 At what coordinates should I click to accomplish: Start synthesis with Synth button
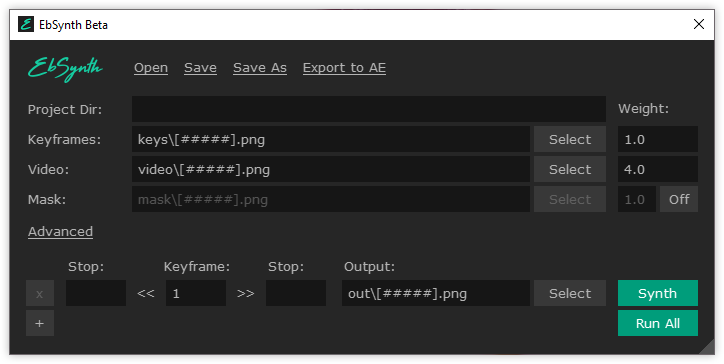658,293
